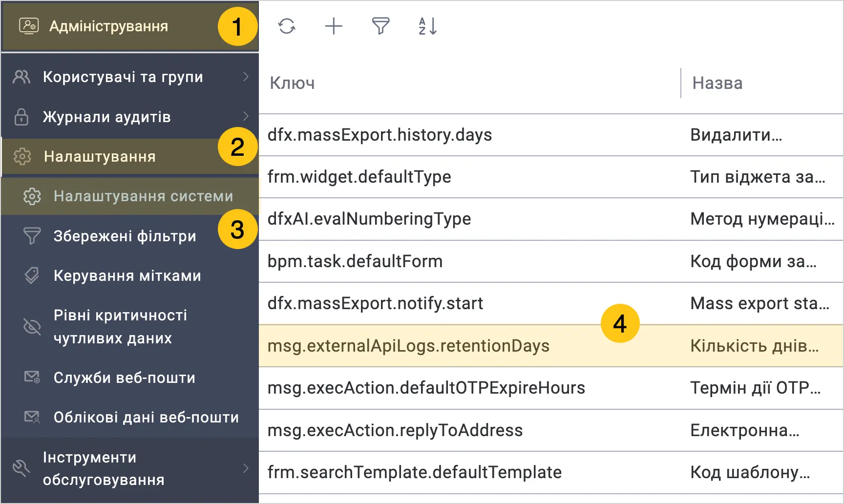Go to Збережені фільтри

pyautogui.click(x=130, y=236)
